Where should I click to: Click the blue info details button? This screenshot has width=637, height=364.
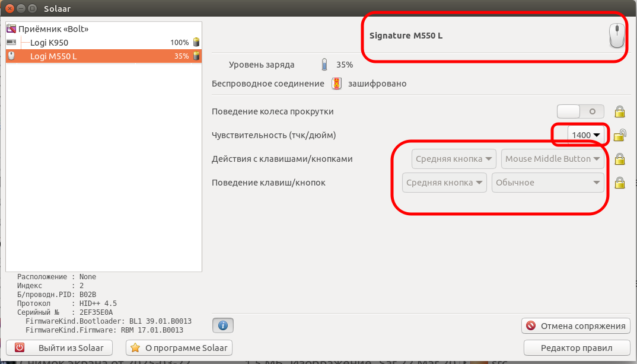(x=222, y=325)
